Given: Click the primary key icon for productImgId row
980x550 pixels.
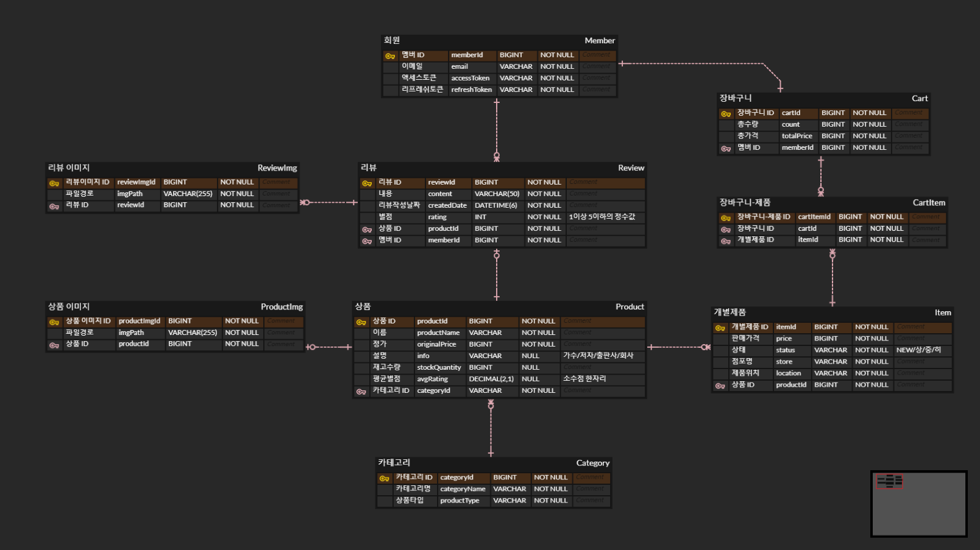Looking at the screenshot, I should click(x=54, y=322).
